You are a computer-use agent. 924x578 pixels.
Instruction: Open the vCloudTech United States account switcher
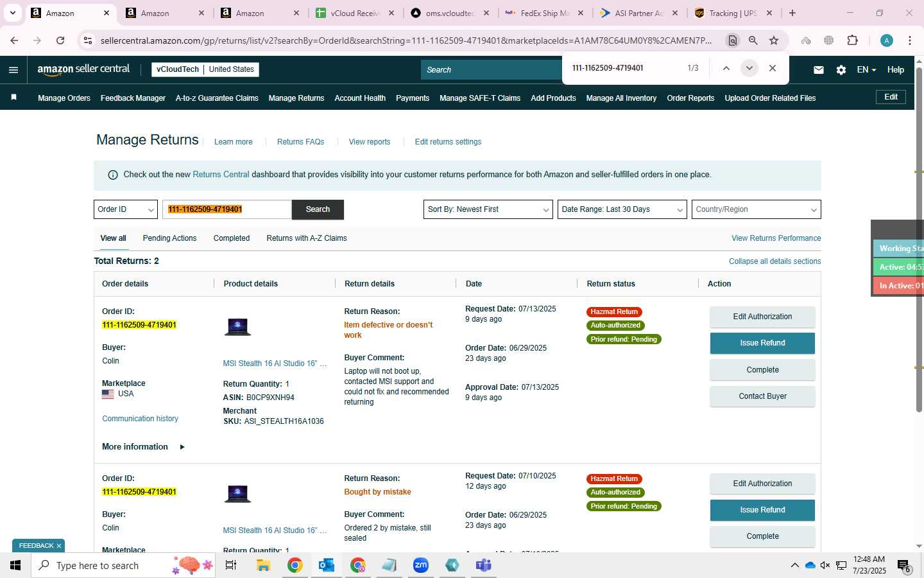[x=205, y=69]
